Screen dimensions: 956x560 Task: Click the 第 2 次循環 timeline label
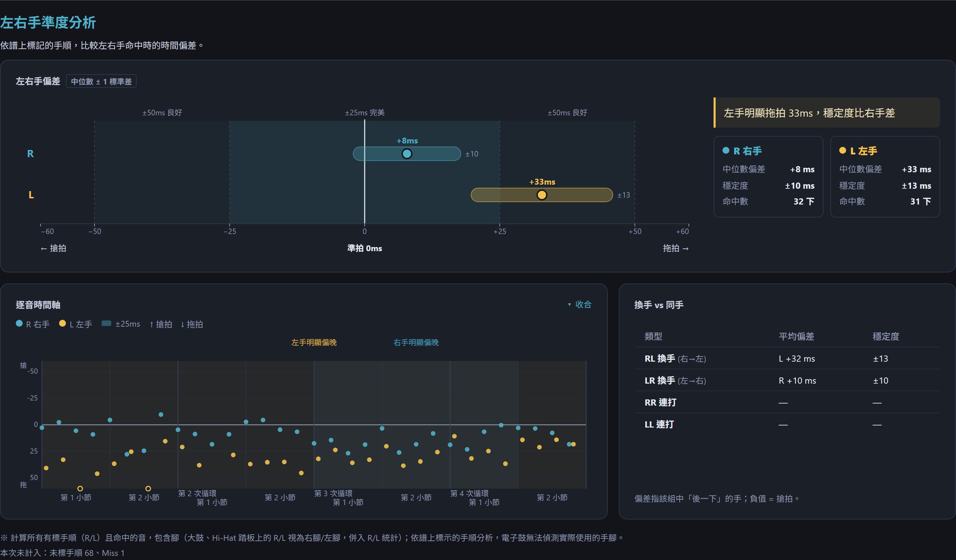coord(197,493)
